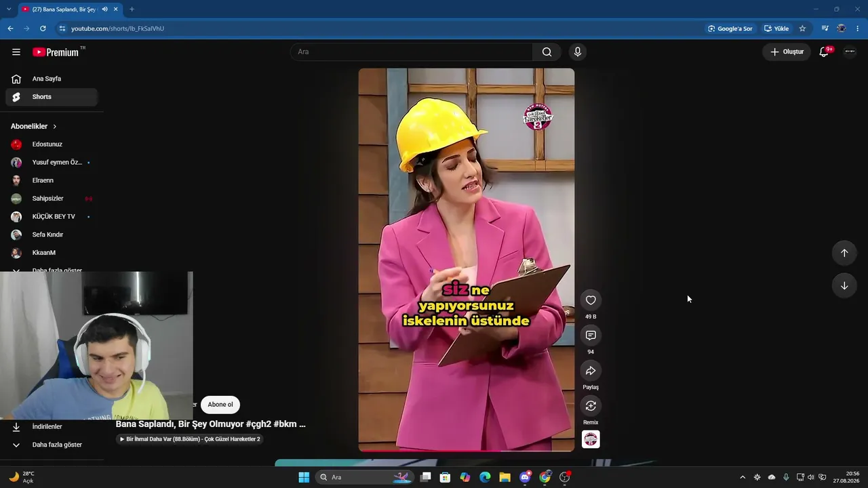Skip to the next Short with down arrow
This screenshot has width=868, height=488.
click(844, 285)
